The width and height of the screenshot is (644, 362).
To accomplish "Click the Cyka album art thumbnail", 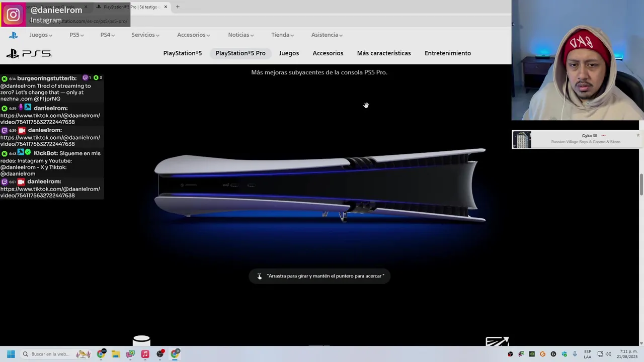I will tap(522, 140).
